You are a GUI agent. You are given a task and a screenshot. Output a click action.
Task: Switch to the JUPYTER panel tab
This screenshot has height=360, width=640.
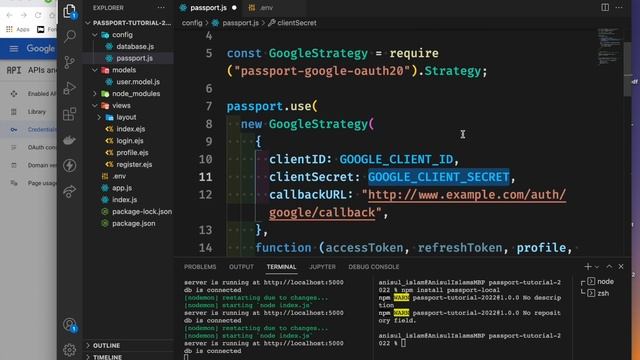[x=322, y=267]
